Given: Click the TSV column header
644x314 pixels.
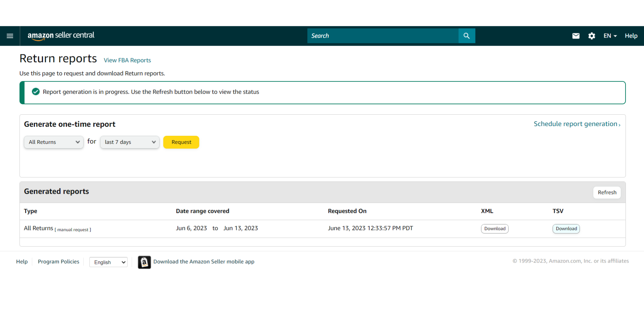Looking at the screenshot, I should click(x=558, y=211).
